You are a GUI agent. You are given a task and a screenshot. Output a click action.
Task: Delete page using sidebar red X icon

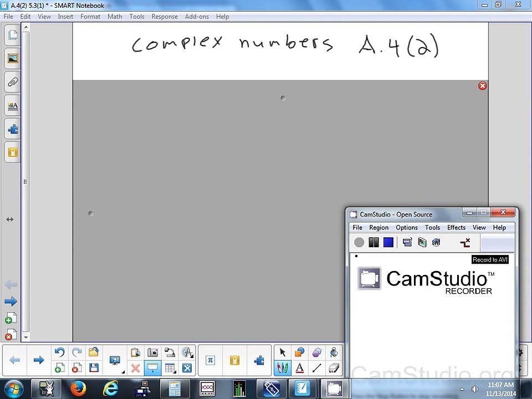pyautogui.click(x=11, y=335)
